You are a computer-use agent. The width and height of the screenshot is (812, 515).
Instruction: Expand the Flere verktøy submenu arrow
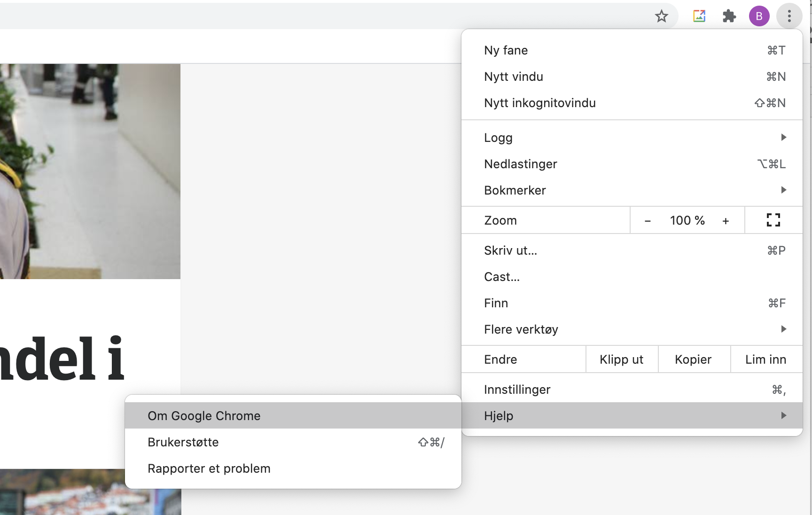(783, 329)
